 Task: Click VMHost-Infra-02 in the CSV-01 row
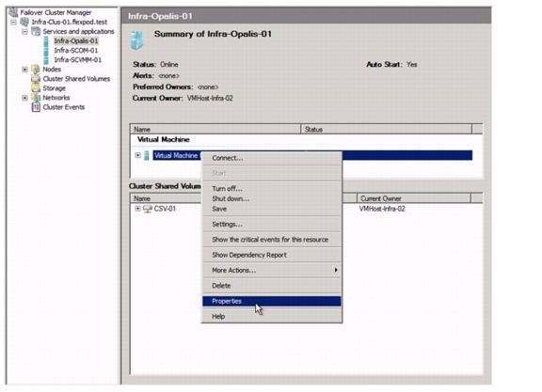click(x=382, y=209)
